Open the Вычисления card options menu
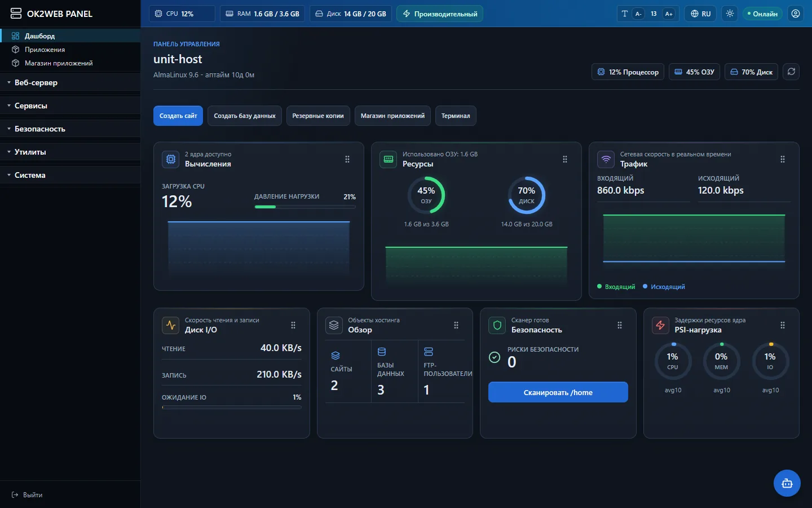Viewport: 812px width, 508px height. click(x=347, y=159)
